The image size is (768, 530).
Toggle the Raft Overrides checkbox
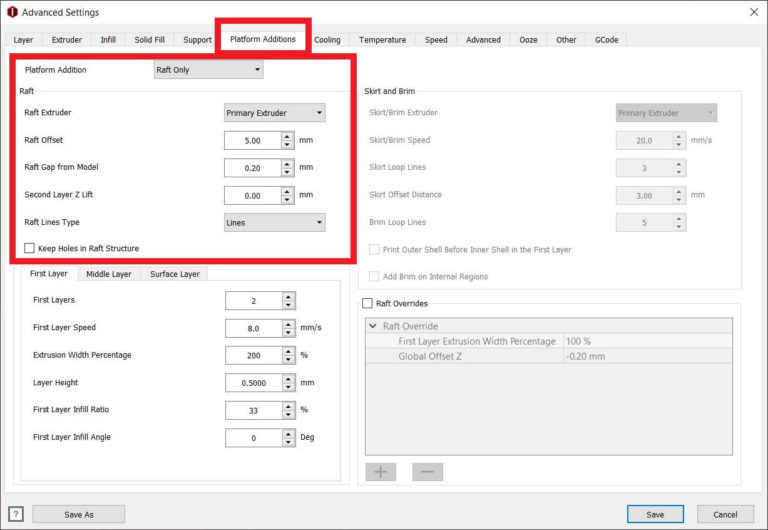pos(366,303)
